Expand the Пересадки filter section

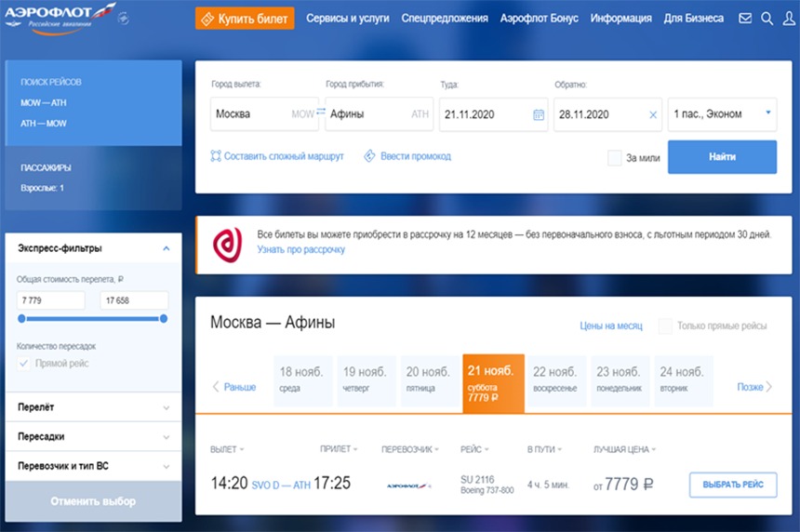[x=93, y=436]
